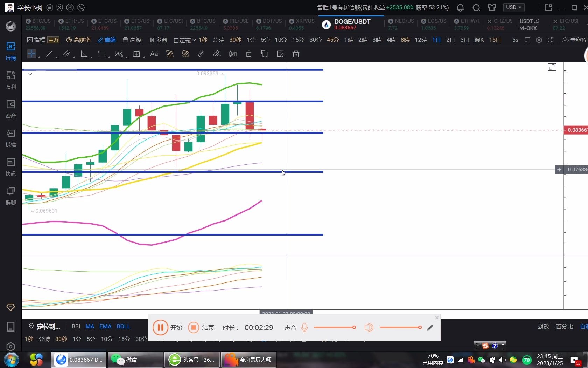Open the 群聊 group chat sidebar item
This screenshot has width=588, height=368.
(11, 196)
